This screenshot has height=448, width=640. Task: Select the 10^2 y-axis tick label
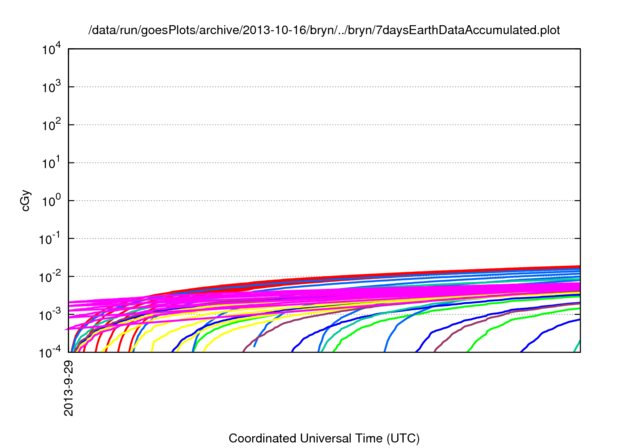click(51, 125)
